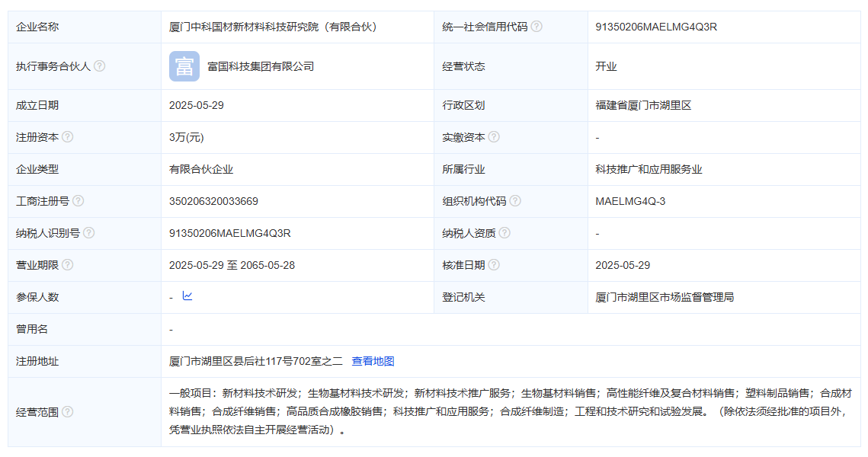
Task: Click help icon beside 核准日期
Action: click(x=494, y=264)
